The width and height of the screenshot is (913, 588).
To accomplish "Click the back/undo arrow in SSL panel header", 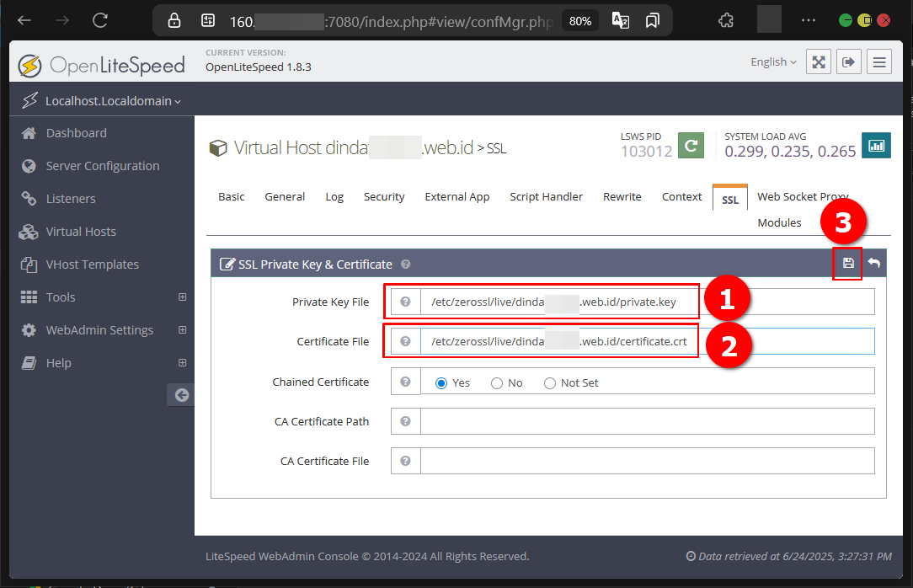I will coord(873,263).
